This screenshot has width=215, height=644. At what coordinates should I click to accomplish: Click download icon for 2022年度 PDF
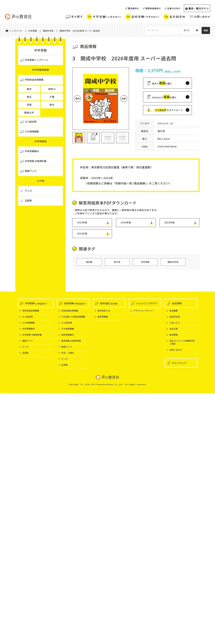click(x=108, y=234)
